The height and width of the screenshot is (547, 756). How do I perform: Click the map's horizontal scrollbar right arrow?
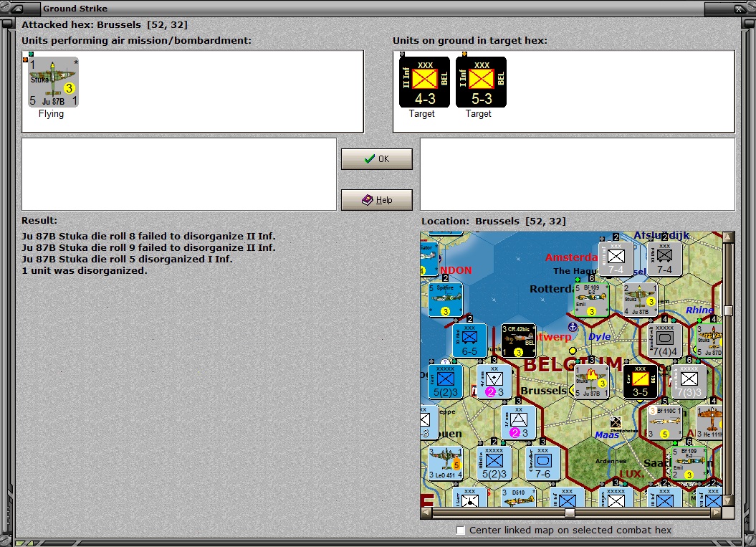pyautogui.click(x=717, y=513)
